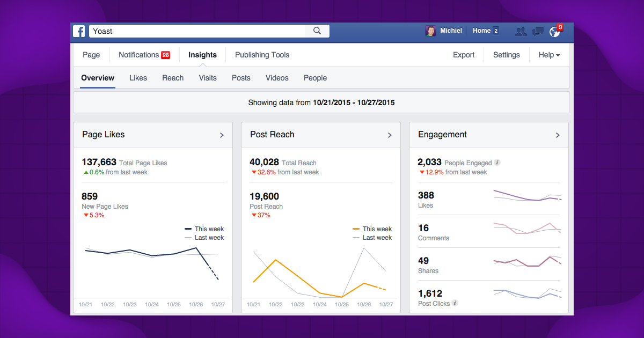Click the Shares sparkline chart
Viewport: 644px width, 338px height.
point(527,261)
